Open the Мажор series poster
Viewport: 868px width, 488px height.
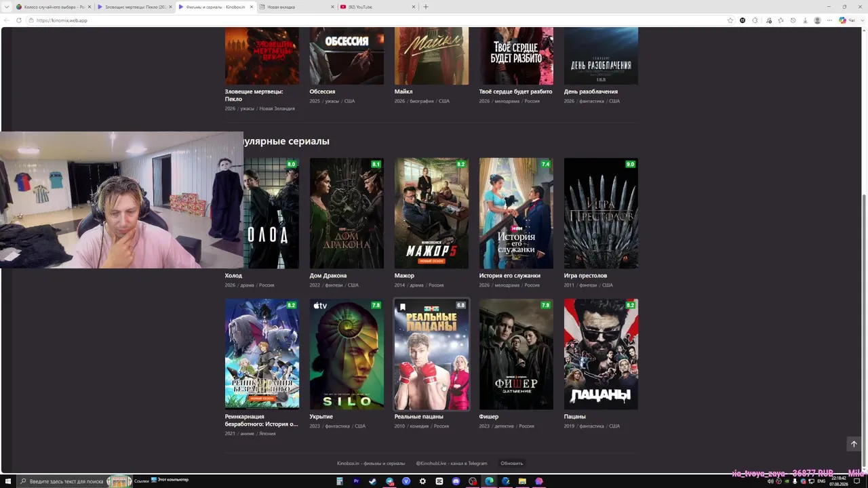coord(431,213)
